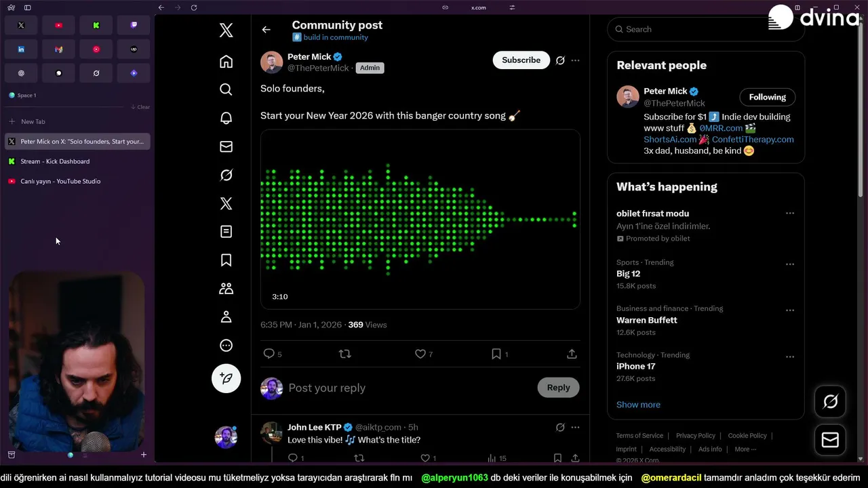This screenshot has height=488, width=868.
Task: Click the Search input field
Action: point(698,29)
